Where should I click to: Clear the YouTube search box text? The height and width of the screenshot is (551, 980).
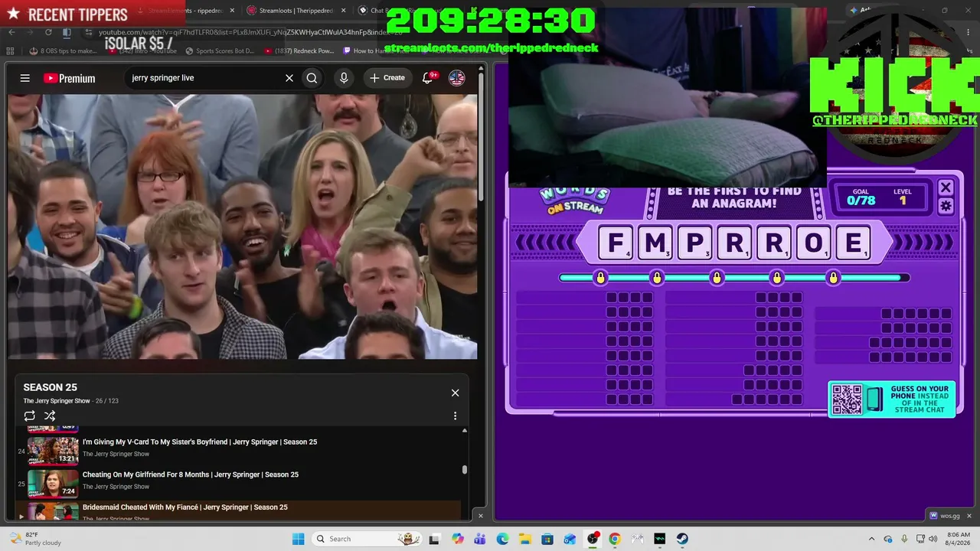[289, 78]
